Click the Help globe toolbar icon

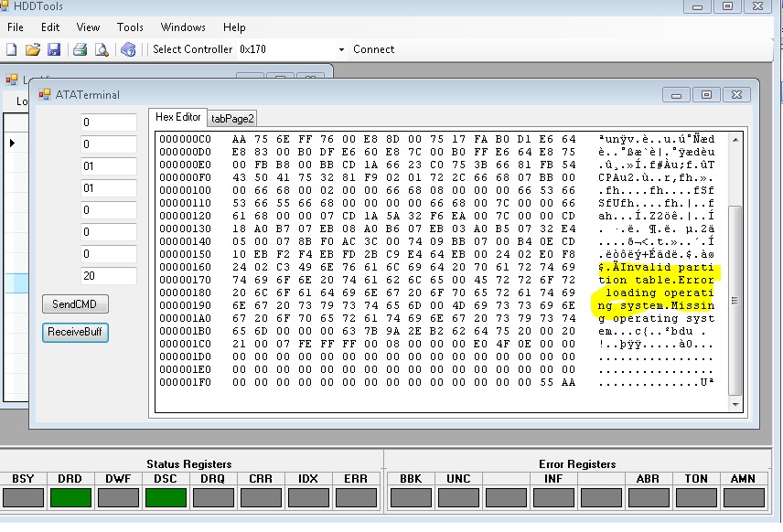(x=128, y=49)
